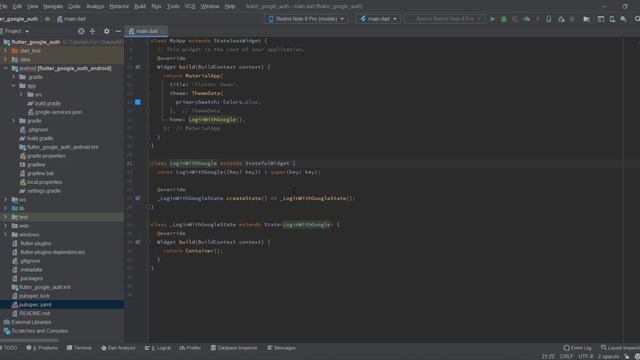Open TODO tool window
This screenshot has height=360, width=640.
[9, 348]
